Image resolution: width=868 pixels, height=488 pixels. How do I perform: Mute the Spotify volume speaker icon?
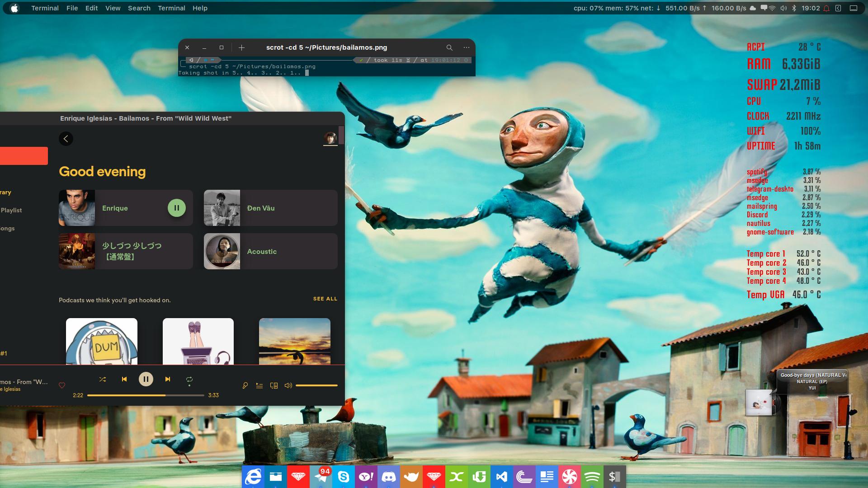point(288,385)
